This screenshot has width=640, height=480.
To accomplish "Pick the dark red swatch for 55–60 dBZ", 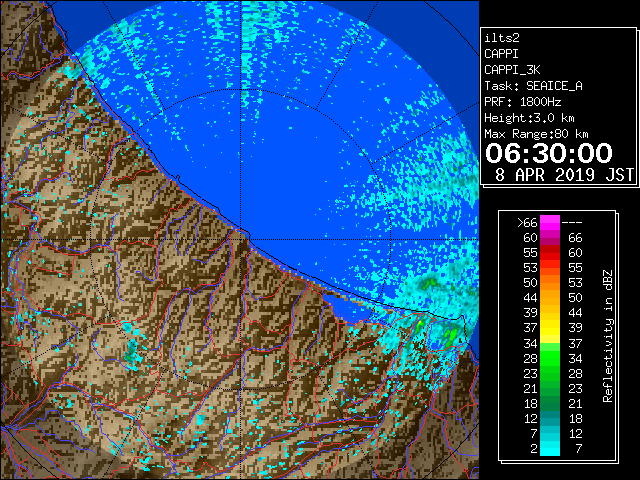I will 550,253.
